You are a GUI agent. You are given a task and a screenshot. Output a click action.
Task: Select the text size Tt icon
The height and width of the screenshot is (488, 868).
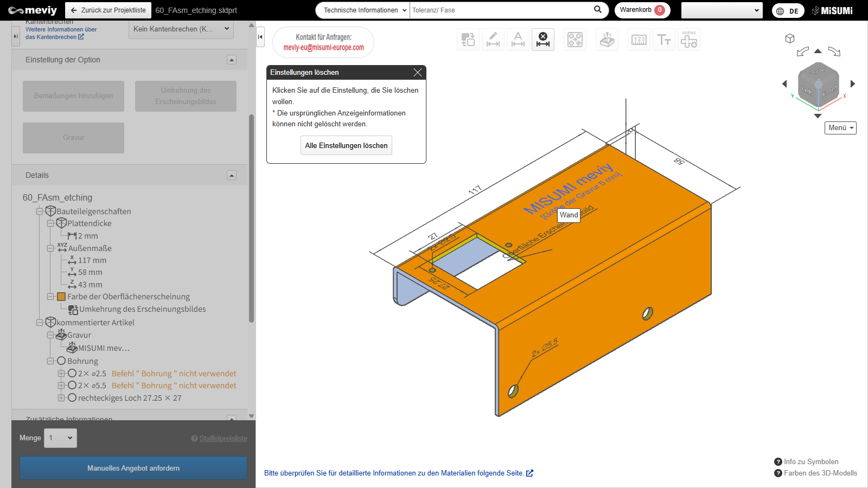[x=664, y=40]
